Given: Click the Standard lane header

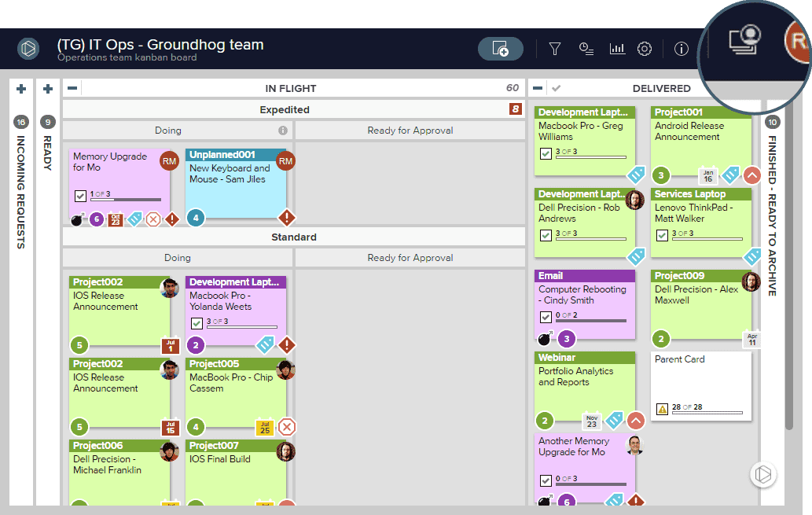Looking at the screenshot, I should 294,237.
